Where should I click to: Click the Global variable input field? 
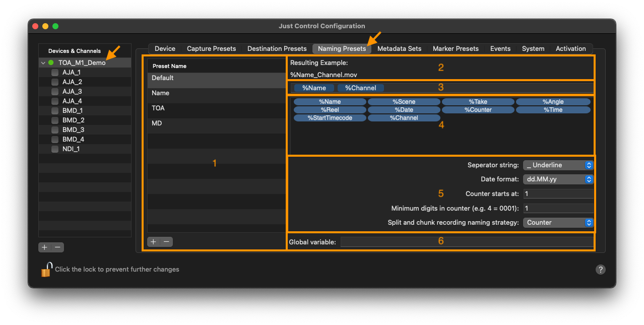[x=467, y=242]
